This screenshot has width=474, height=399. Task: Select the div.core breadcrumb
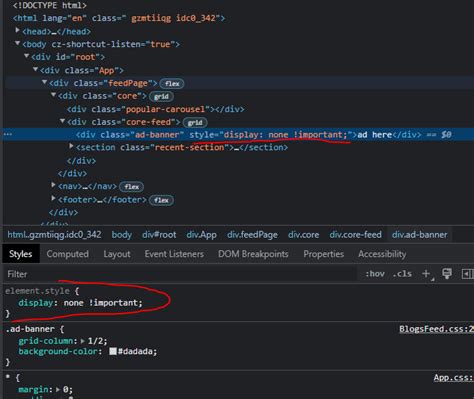point(303,235)
